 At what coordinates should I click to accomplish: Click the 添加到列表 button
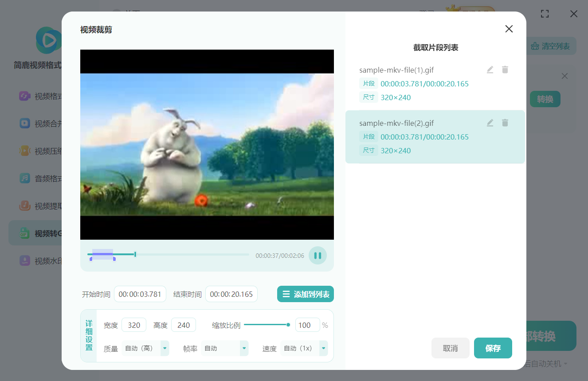click(305, 294)
